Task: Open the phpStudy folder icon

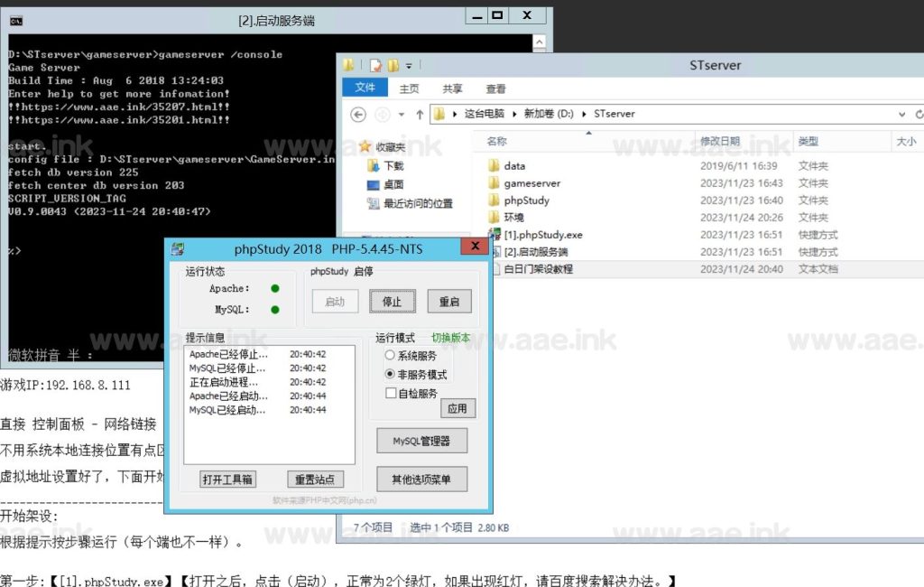Action: point(494,200)
